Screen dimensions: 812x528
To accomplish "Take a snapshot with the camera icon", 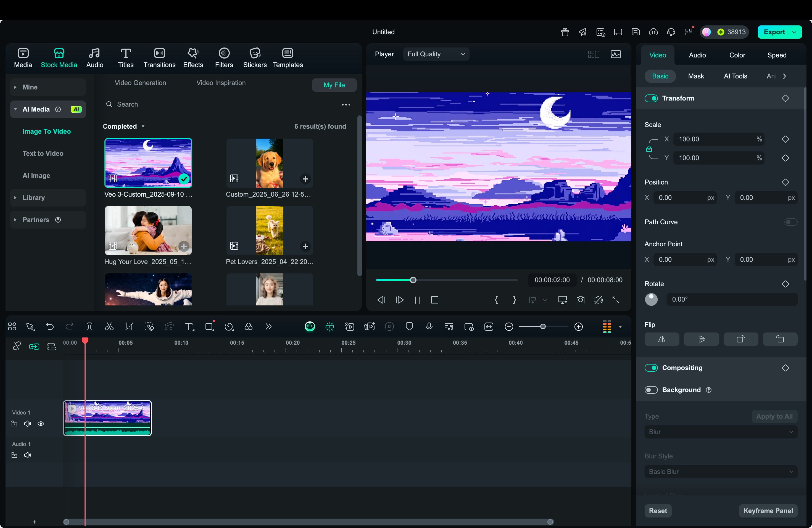I will point(580,300).
